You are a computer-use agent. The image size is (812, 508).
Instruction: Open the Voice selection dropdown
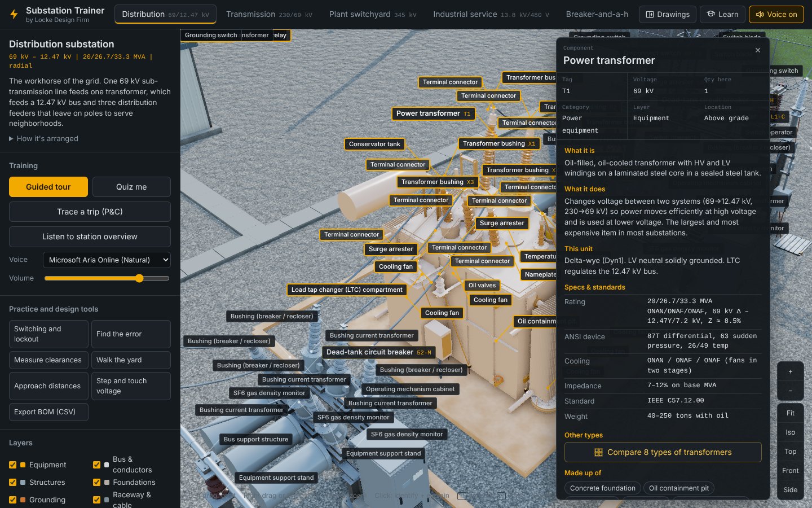click(x=107, y=260)
